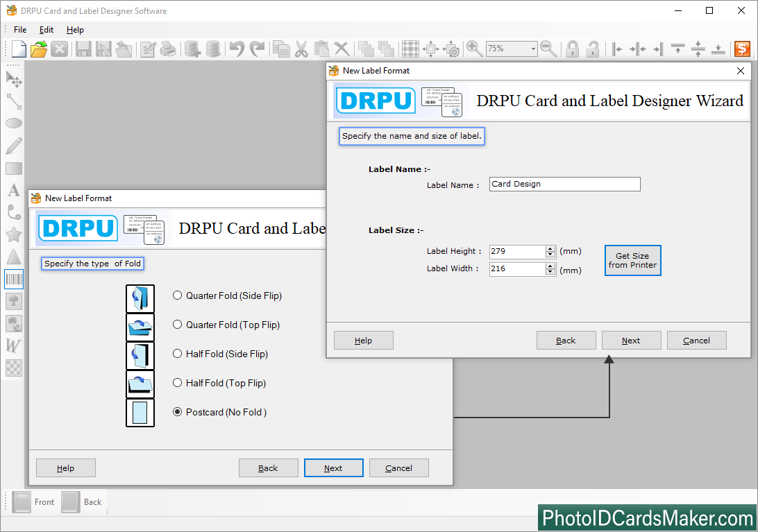This screenshot has height=532, width=758.
Task: Choose the text tool (A)
Action: [x=14, y=190]
